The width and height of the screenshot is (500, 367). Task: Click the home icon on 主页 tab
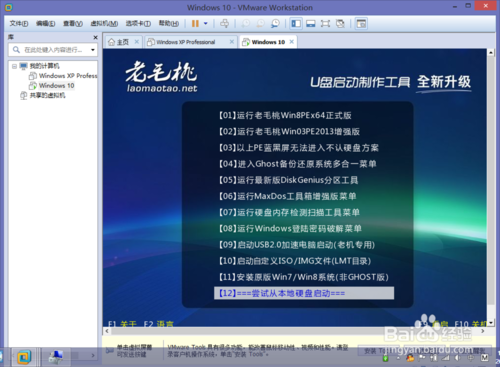coord(112,42)
